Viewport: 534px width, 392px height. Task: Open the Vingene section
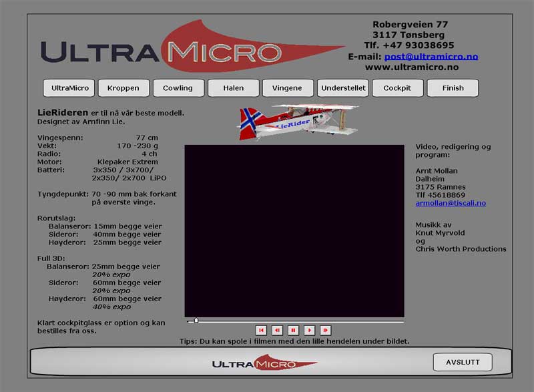click(x=288, y=88)
